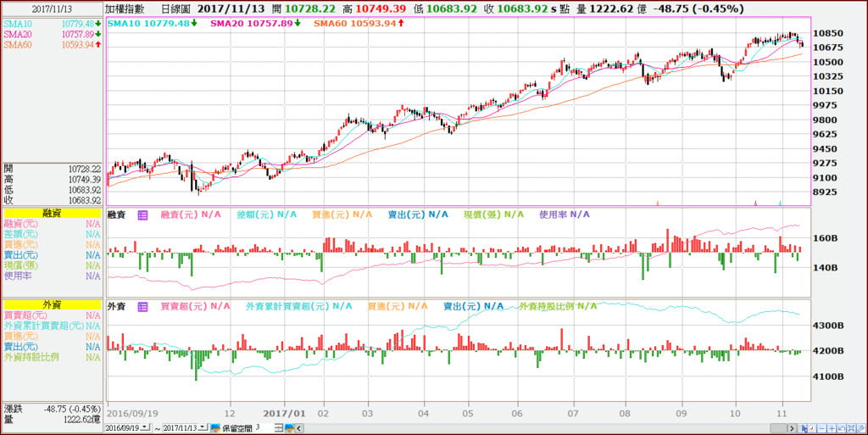Click 外資累計買賣超(元) legend in 外資 chart
The width and height of the screenshot is (868, 435).
pyautogui.click(x=299, y=306)
